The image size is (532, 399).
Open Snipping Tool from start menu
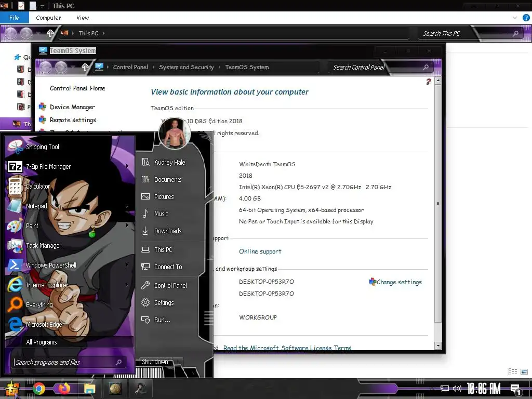[x=70, y=147]
